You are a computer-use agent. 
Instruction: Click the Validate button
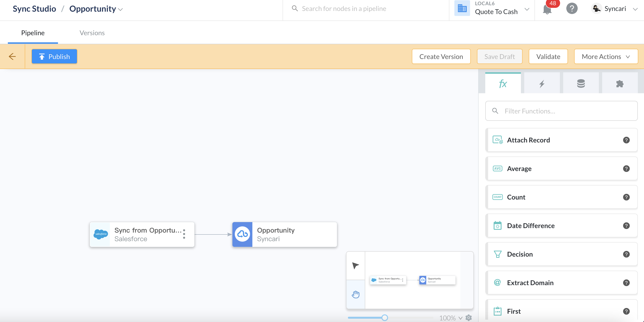click(x=548, y=57)
